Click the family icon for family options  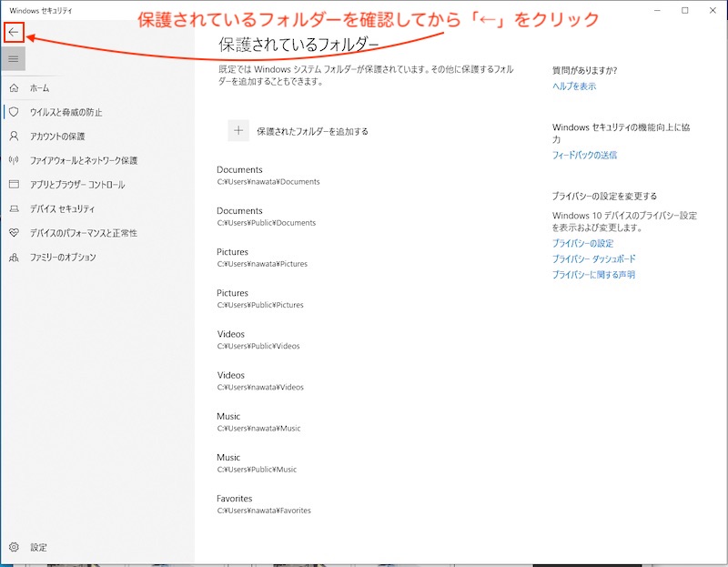pos(14,257)
